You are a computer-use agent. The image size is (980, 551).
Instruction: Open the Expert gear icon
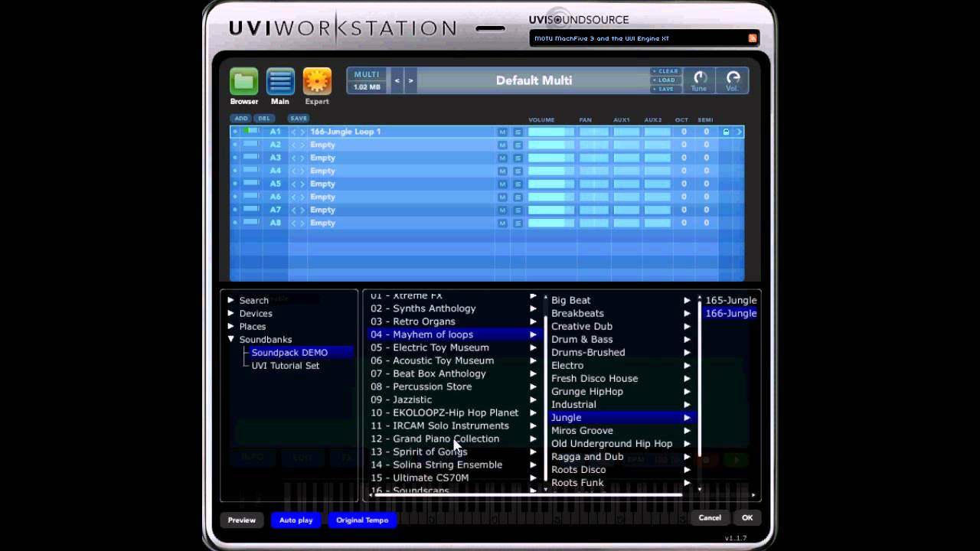tap(317, 81)
